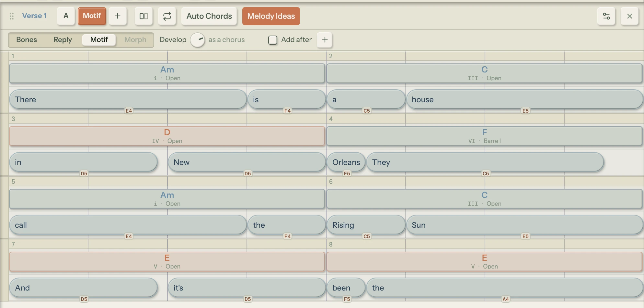The image size is (644, 308).
Task: Enable the Add after checkbox
Action: pyautogui.click(x=273, y=40)
